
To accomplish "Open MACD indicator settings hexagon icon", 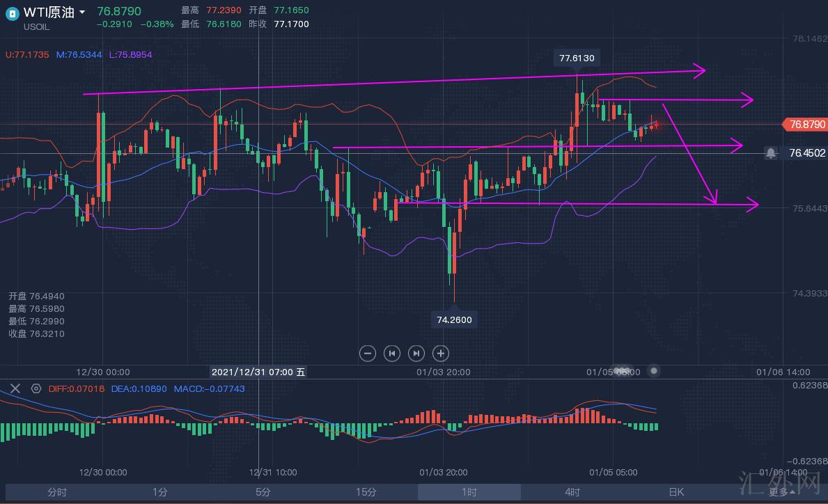I will [x=36, y=388].
